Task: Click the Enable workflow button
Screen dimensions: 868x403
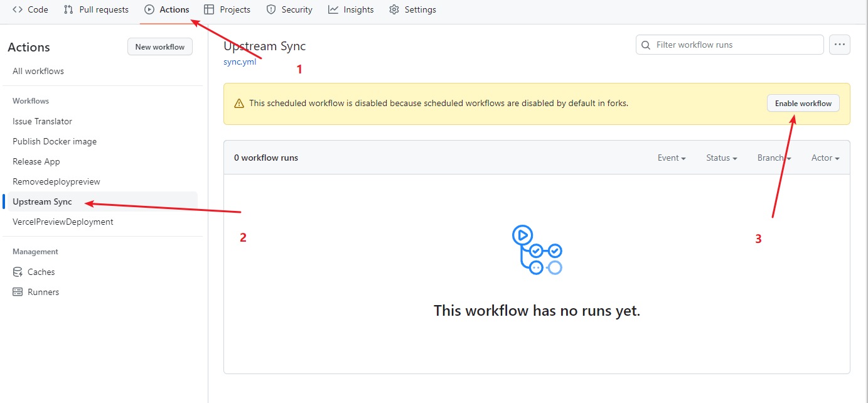Action: pyautogui.click(x=803, y=104)
